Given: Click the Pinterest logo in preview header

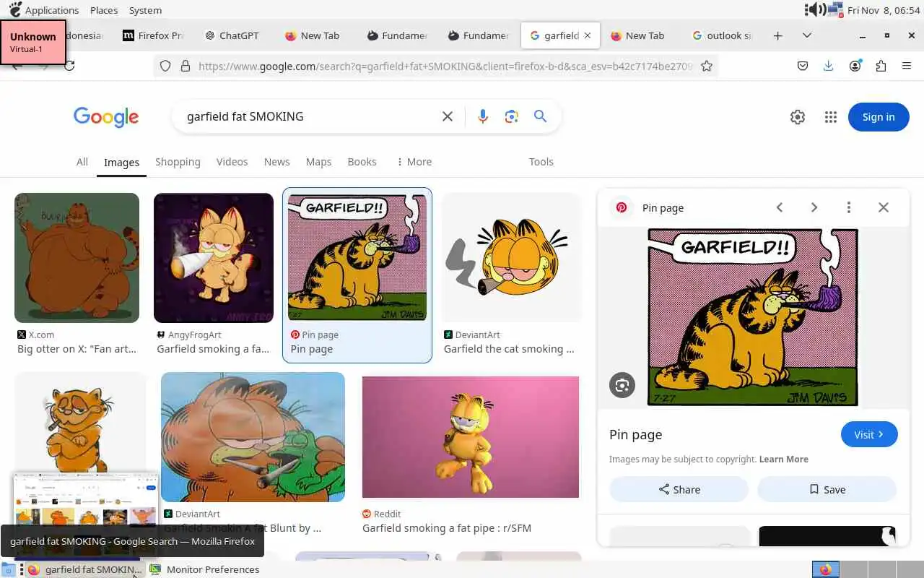Looking at the screenshot, I should [622, 207].
